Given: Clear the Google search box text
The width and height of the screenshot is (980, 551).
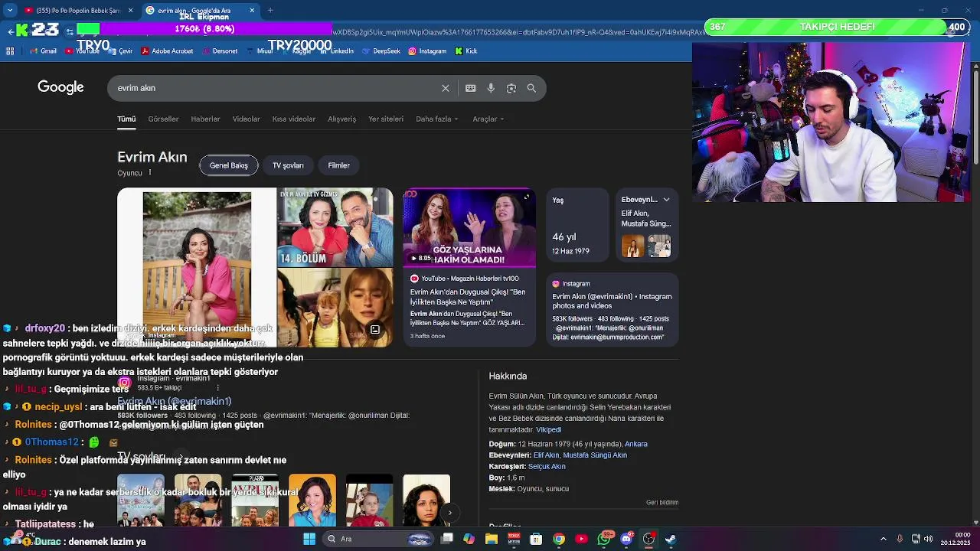Looking at the screenshot, I should click(x=445, y=88).
